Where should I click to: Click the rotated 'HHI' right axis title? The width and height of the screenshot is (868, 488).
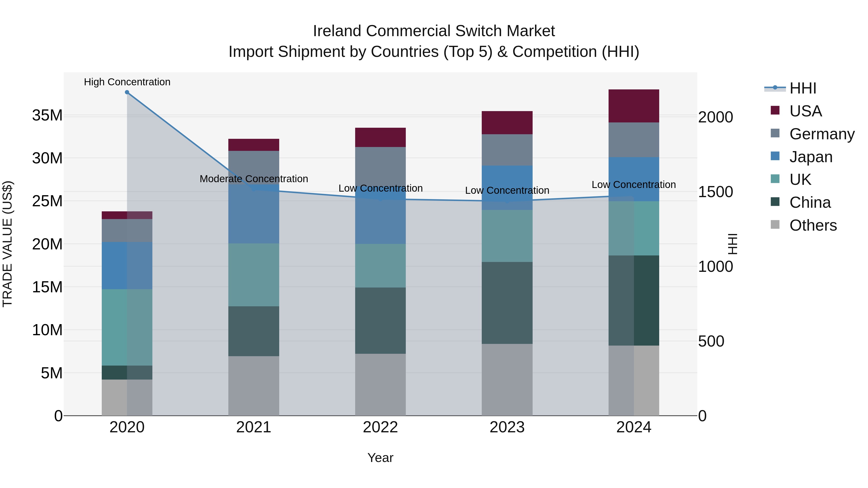coord(733,244)
